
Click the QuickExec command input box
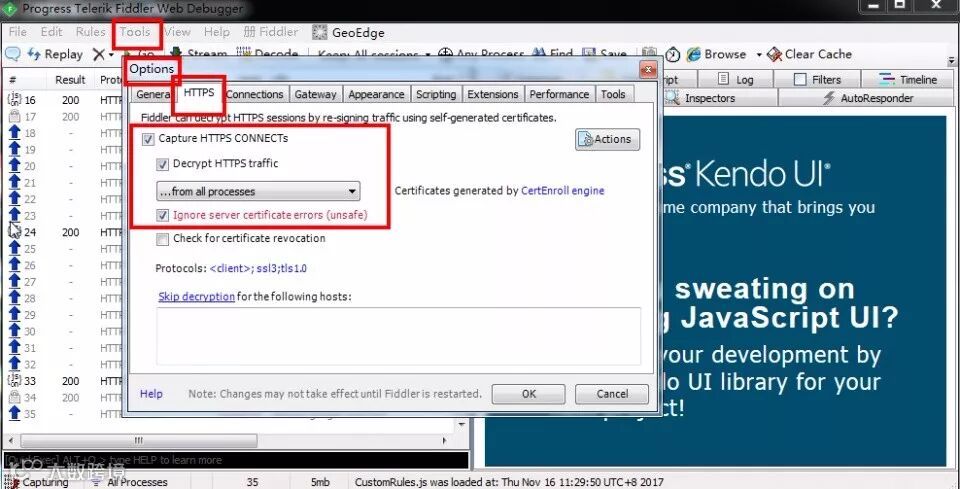click(x=236, y=460)
